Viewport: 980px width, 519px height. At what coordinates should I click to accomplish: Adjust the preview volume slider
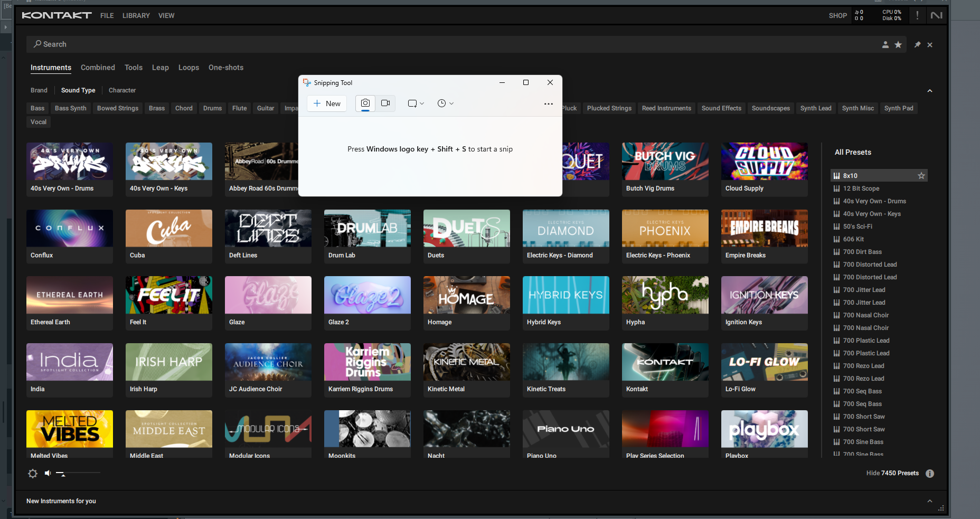pyautogui.click(x=78, y=473)
